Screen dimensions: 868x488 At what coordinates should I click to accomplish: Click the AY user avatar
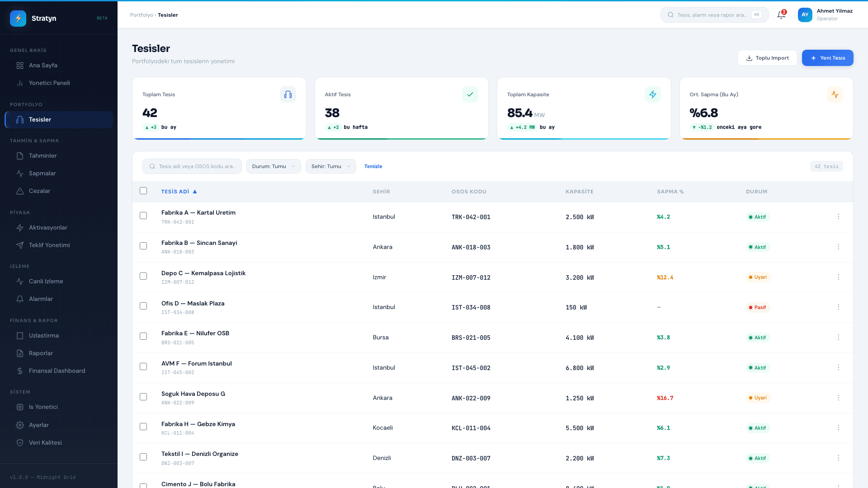coord(805,14)
